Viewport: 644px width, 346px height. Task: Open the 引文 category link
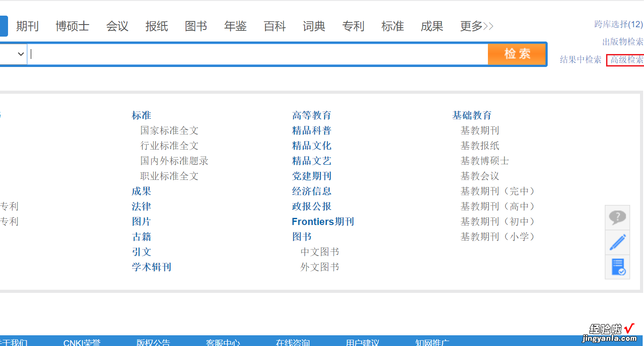click(x=141, y=252)
